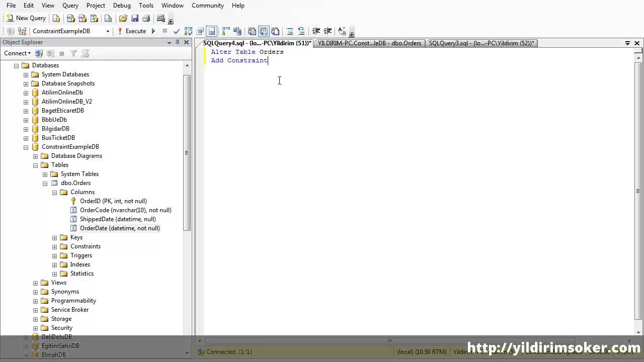Expand System Databases node
The width and height of the screenshot is (644, 362).
(x=26, y=75)
